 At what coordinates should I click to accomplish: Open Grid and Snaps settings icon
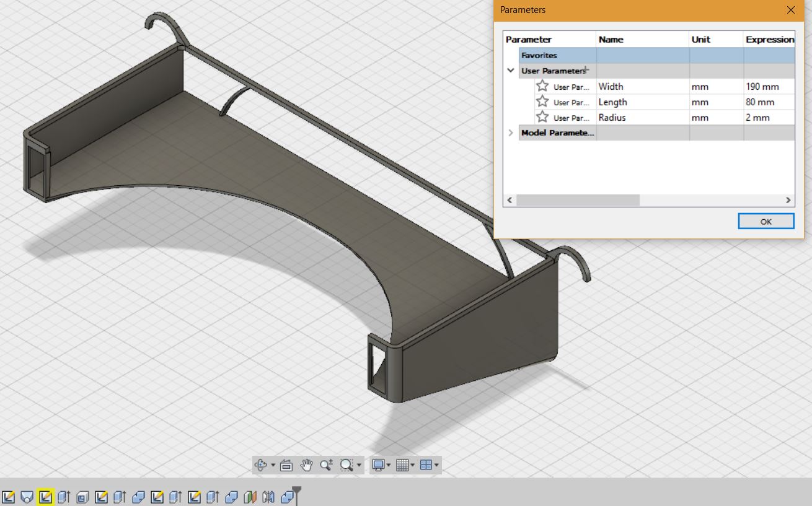(402, 465)
